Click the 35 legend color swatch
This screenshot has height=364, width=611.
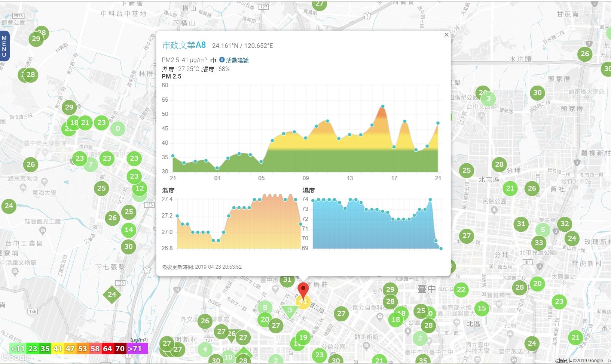click(45, 349)
